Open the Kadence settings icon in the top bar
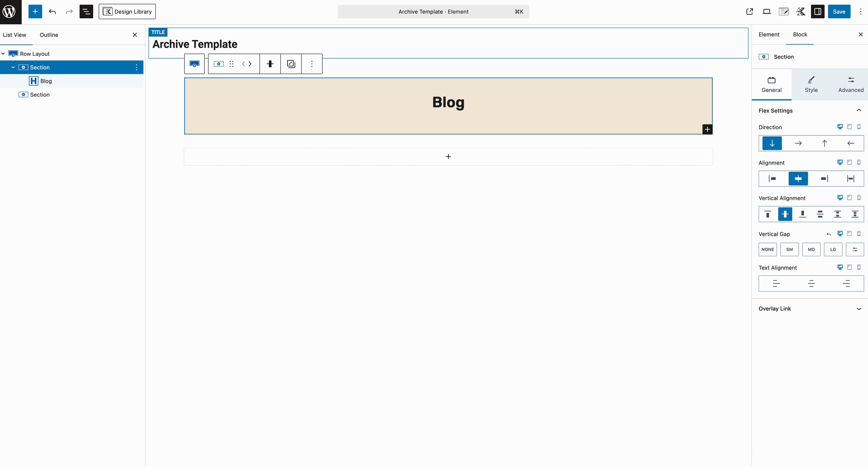The width and height of the screenshot is (868, 467). click(x=801, y=11)
